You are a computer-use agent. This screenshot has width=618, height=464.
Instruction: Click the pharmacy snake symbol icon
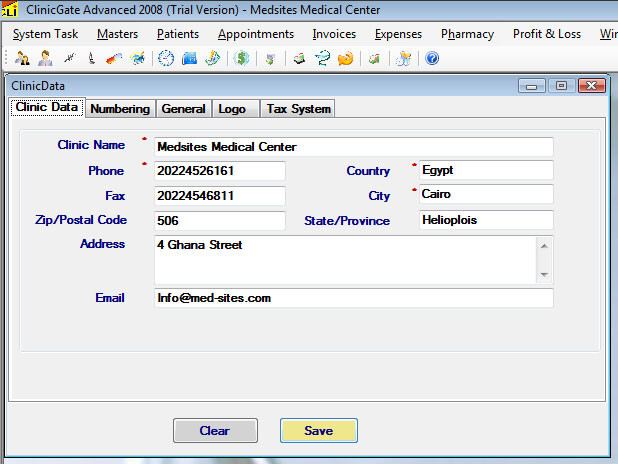tap(322, 58)
